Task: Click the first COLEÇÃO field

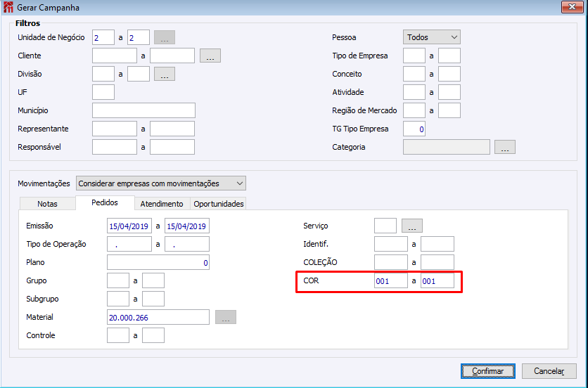Action: (x=391, y=262)
